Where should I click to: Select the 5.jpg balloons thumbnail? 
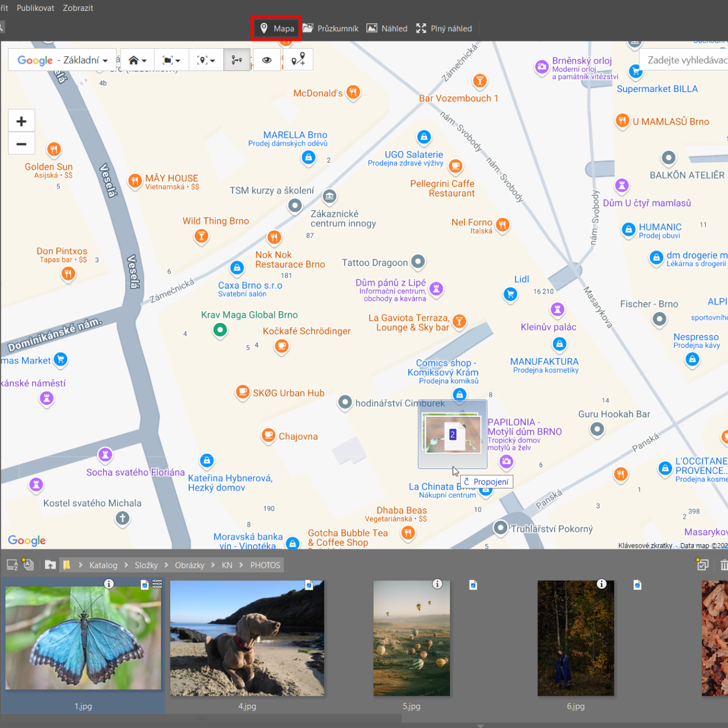pos(411,638)
